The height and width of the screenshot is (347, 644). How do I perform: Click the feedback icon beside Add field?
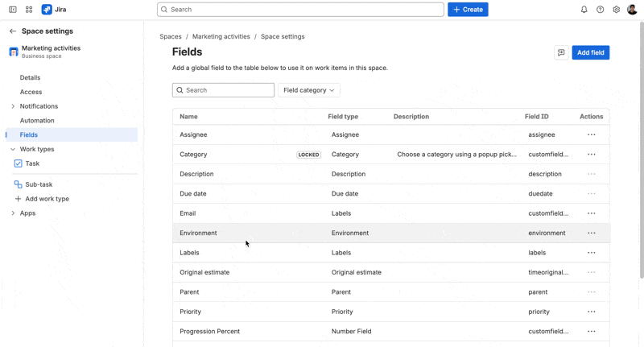pyautogui.click(x=561, y=52)
